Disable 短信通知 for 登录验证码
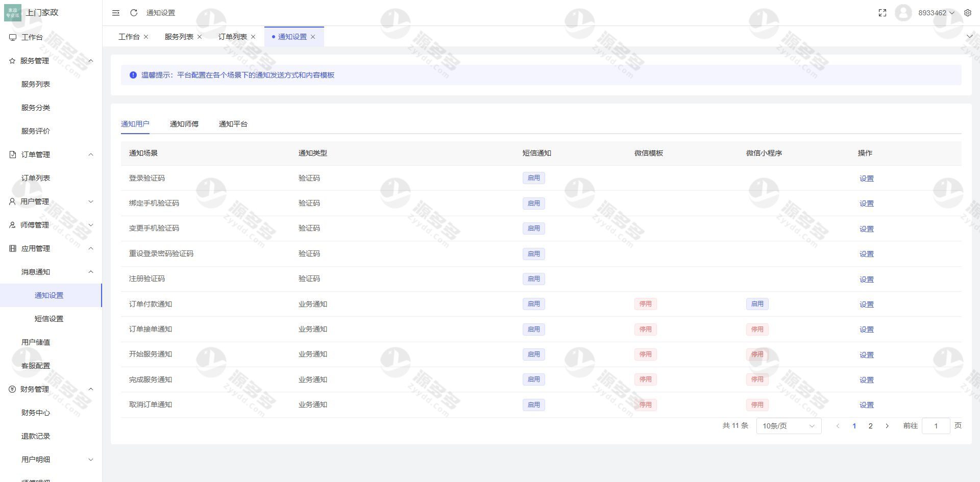 click(533, 177)
